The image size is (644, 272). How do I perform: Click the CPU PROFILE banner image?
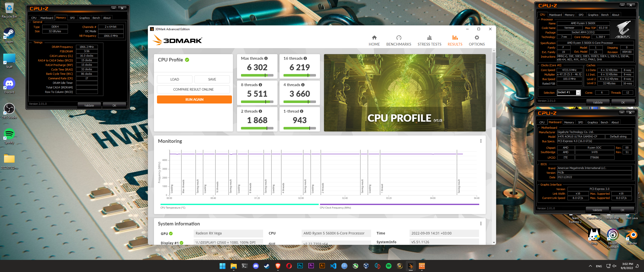tap(405, 93)
